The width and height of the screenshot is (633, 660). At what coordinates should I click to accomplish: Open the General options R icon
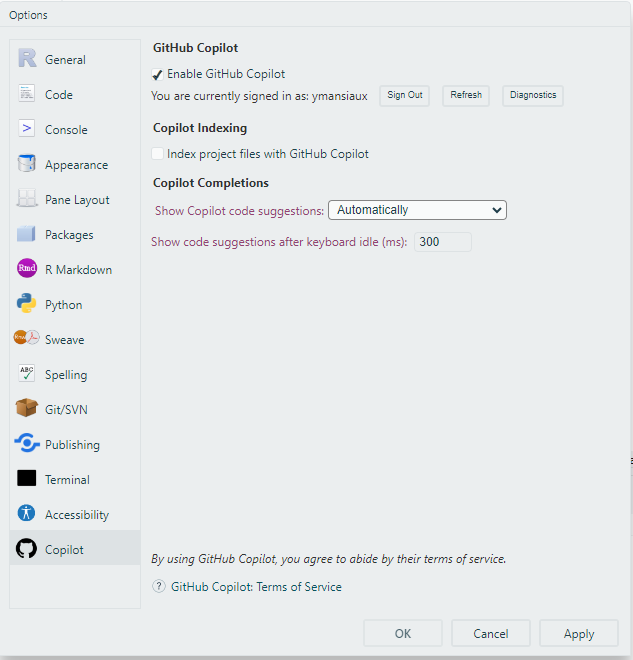tap(27, 58)
